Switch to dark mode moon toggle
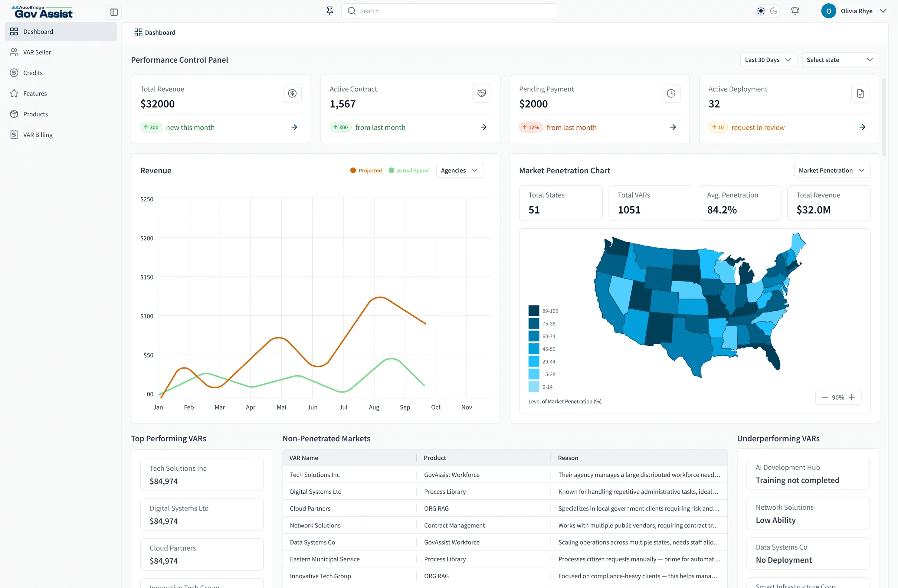The width and height of the screenshot is (898, 588). [x=773, y=11]
